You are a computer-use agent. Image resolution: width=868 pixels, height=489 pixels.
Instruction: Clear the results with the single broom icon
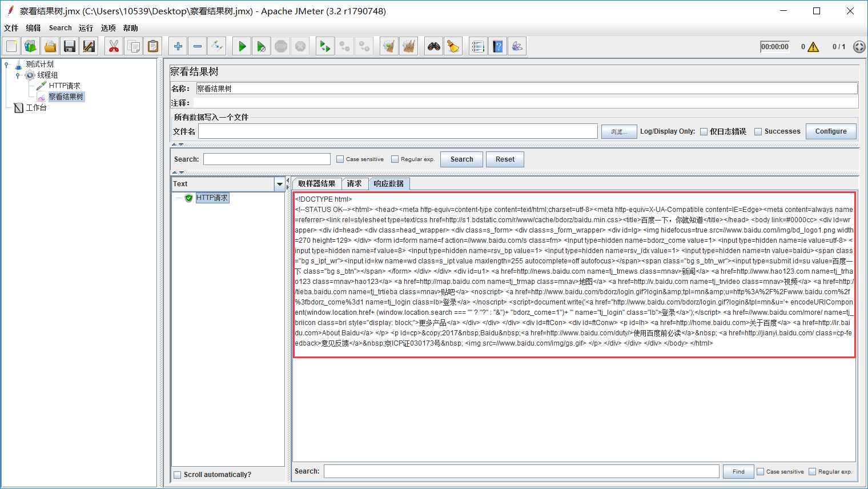point(389,46)
